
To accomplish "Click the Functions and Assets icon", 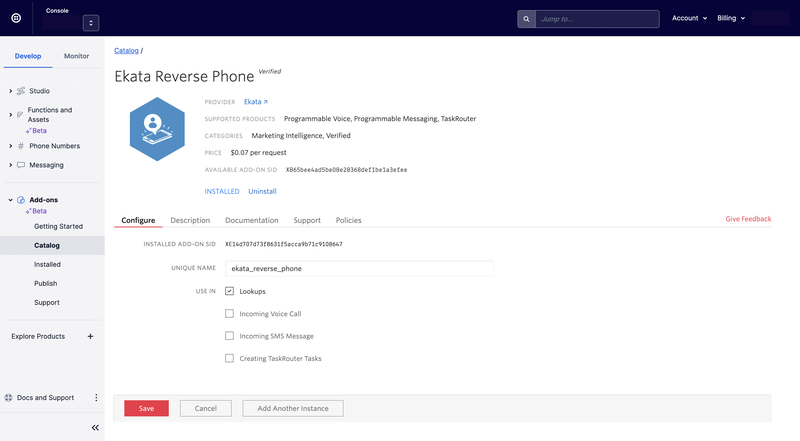I will click(20, 115).
